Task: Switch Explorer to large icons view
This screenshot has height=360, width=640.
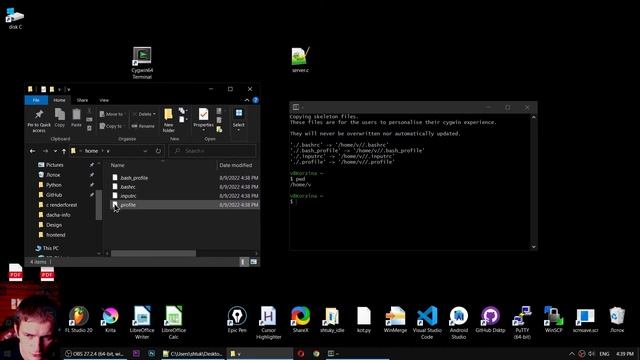Action: [x=253, y=262]
